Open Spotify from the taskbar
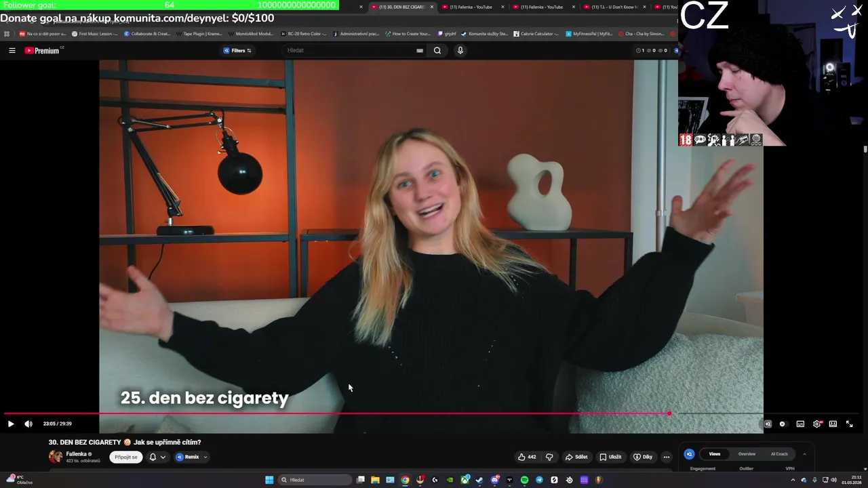Image resolution: width=868 pixels, height=488 pixels. point(524,480)
